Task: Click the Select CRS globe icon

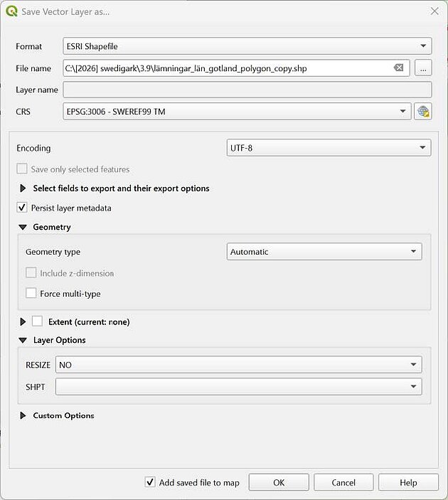Action: point(423,112)
